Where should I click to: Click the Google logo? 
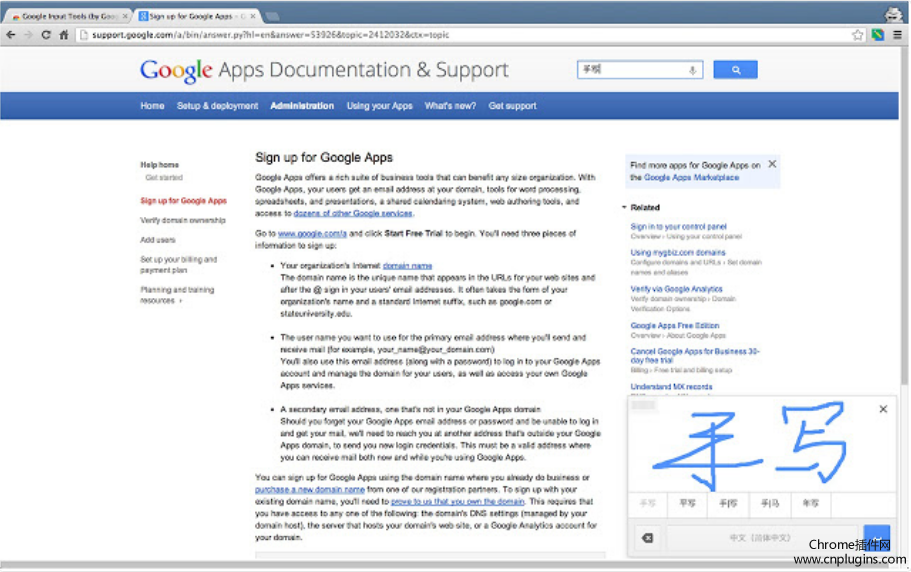[x=176, y=71]
